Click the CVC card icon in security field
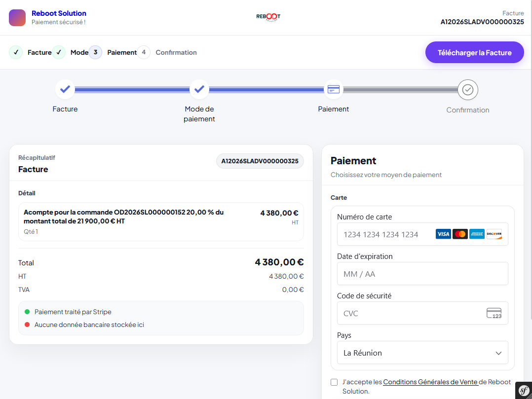Screen dimensions: 532x399 [x=494, y=313]
